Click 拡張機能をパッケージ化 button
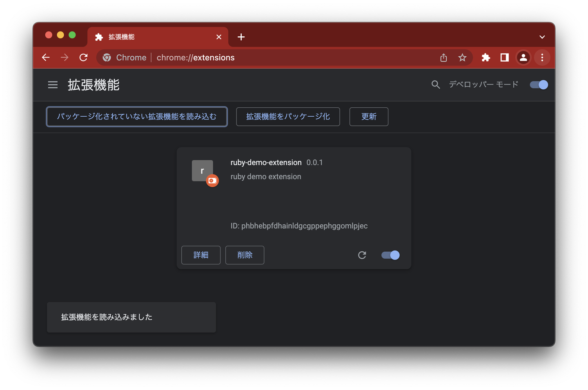 pos(288,117)
